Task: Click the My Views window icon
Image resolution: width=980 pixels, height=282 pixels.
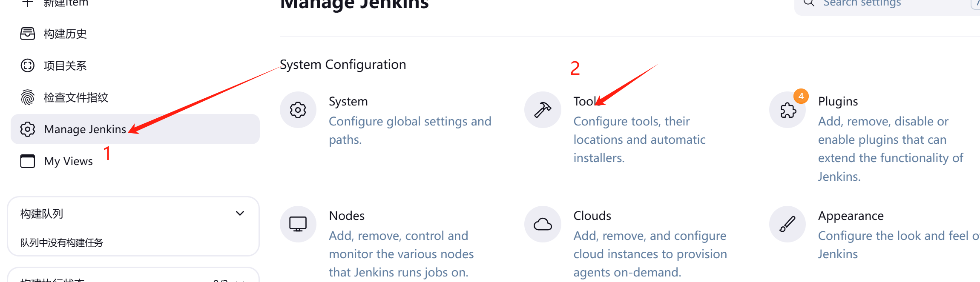Action: coord(28,161)
